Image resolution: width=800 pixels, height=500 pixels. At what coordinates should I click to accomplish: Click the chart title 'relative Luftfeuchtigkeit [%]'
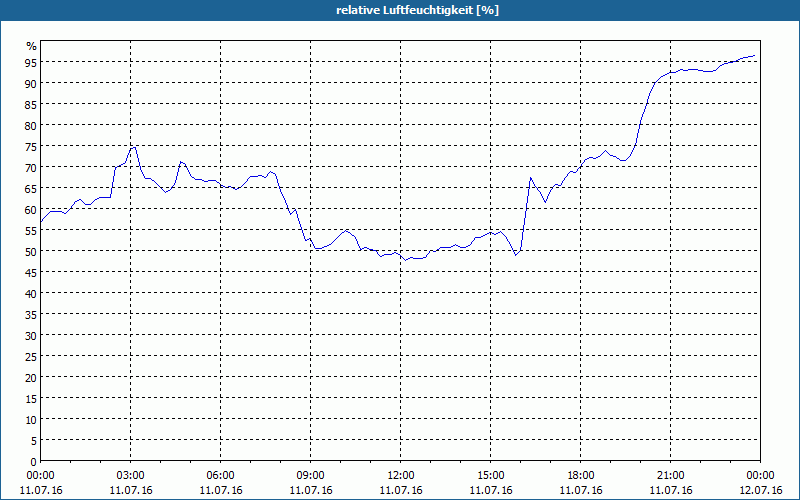(417, 10)
